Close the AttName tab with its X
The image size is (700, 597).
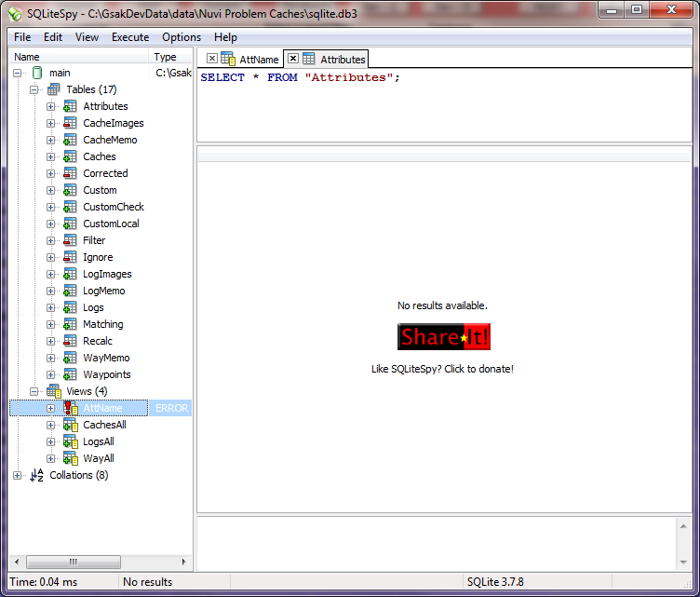[212, 59]
